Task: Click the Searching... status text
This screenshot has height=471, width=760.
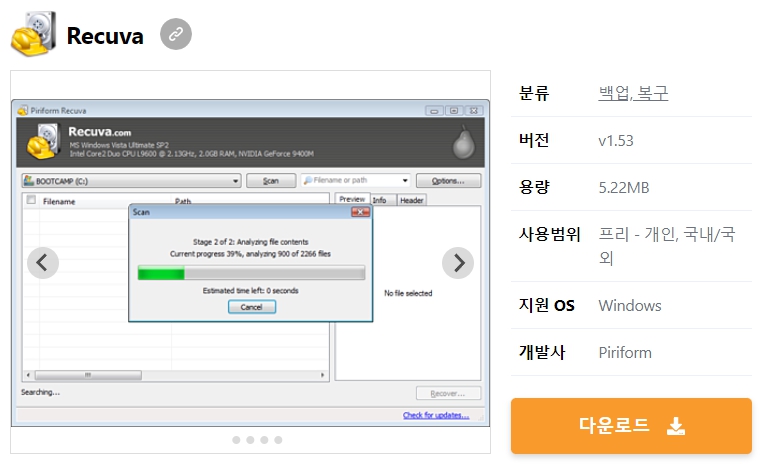Action: 40,392
